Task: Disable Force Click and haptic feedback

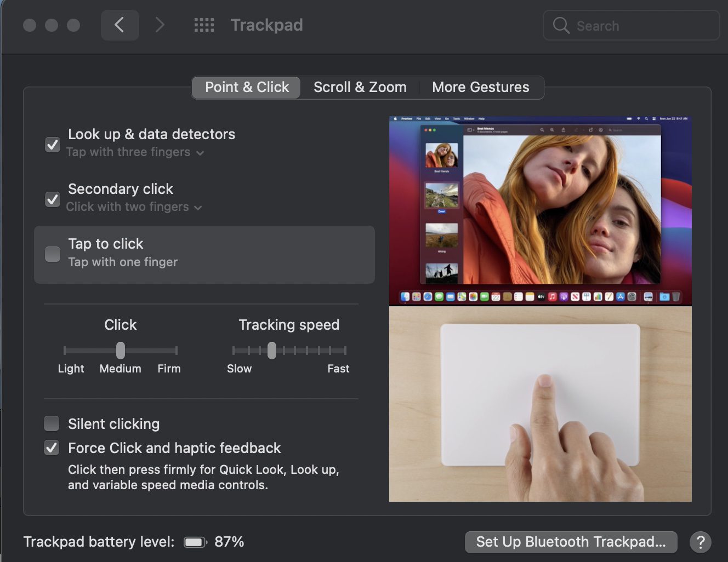Action: pyautogui.click(x=52, y=448)
